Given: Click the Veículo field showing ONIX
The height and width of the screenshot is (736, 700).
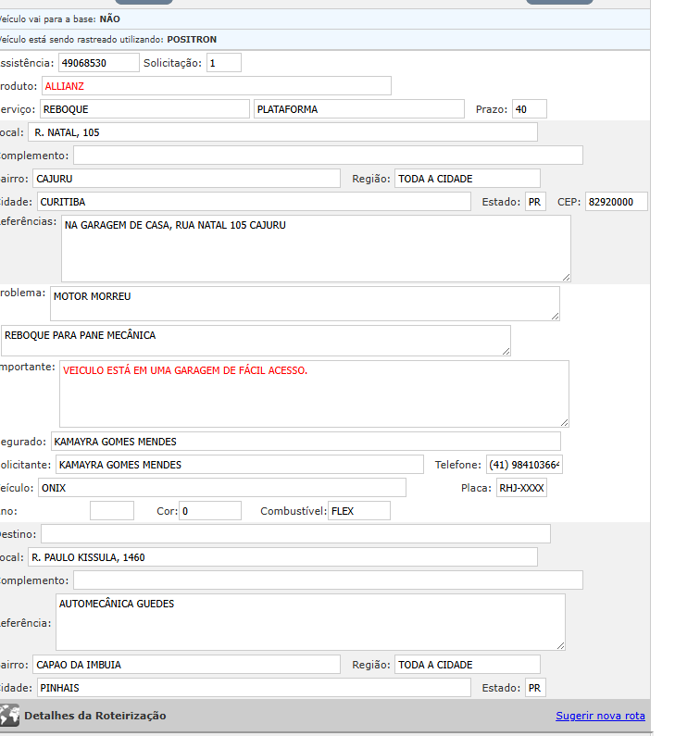Looking at the screenshot, I should (222, 487).
